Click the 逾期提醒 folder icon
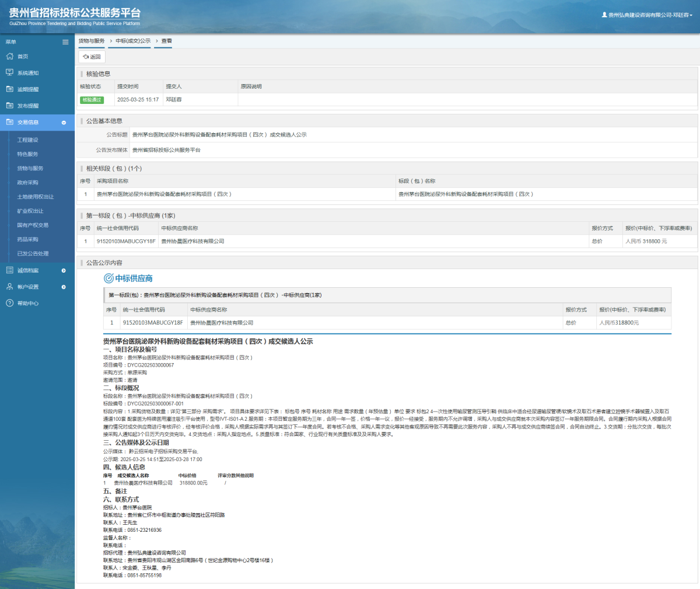 [x=9, y=89]
